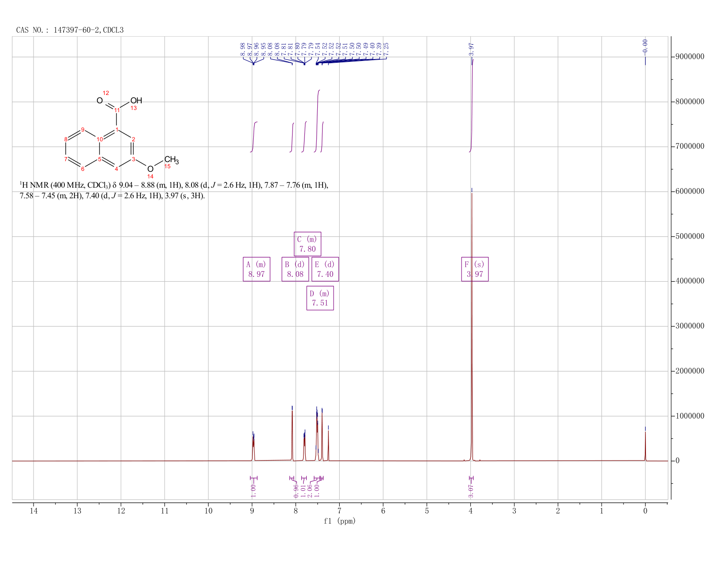Click the 14 ppm axis tick label
The width and height of the screenshot is (728, 563).
click(x=34, y=511)
